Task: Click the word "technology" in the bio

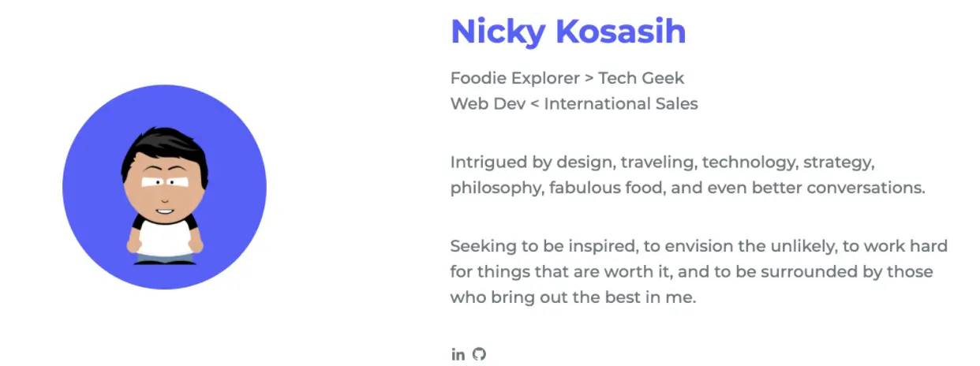Action: (750, 162)
